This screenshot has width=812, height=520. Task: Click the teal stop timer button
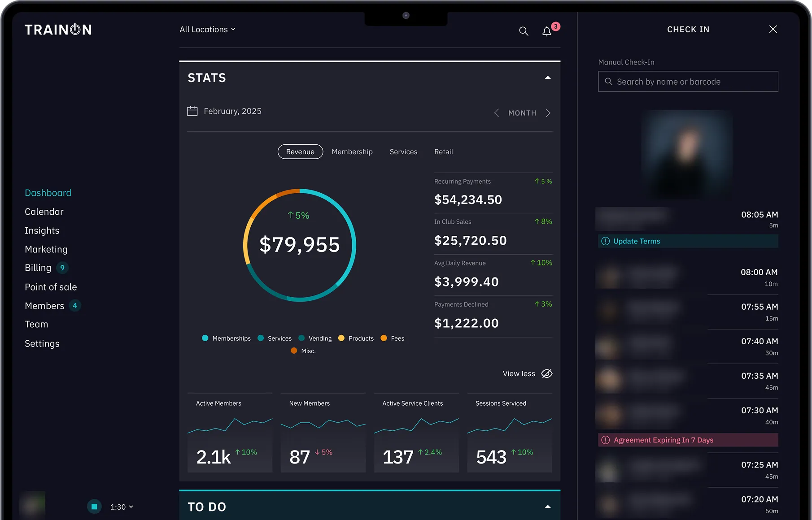[x=94, y=507]
